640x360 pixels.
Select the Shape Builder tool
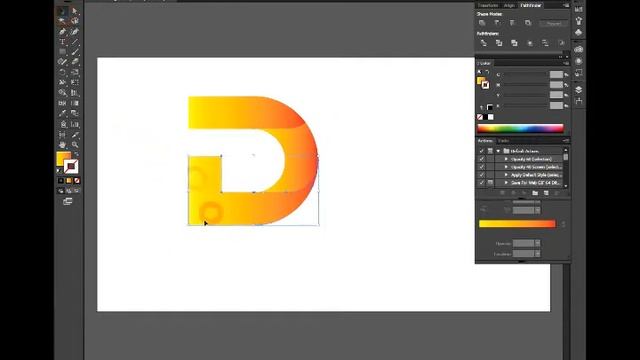62,93
